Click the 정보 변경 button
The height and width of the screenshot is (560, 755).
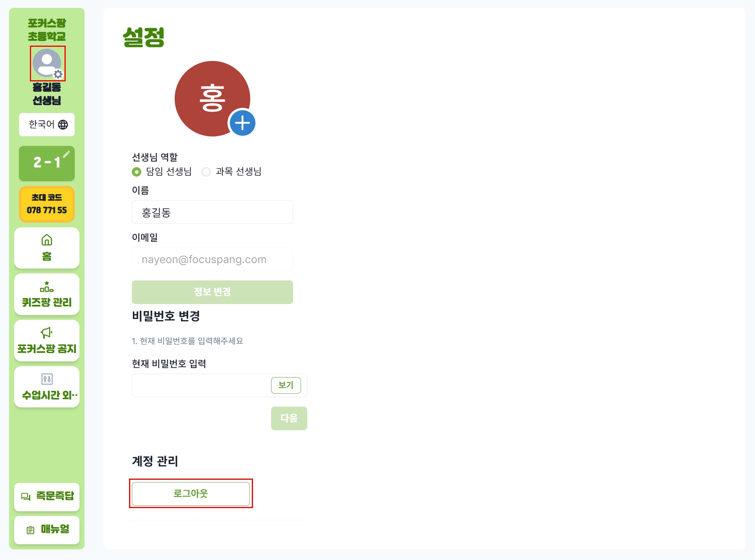pyautogui.click(x=212, y=292)
